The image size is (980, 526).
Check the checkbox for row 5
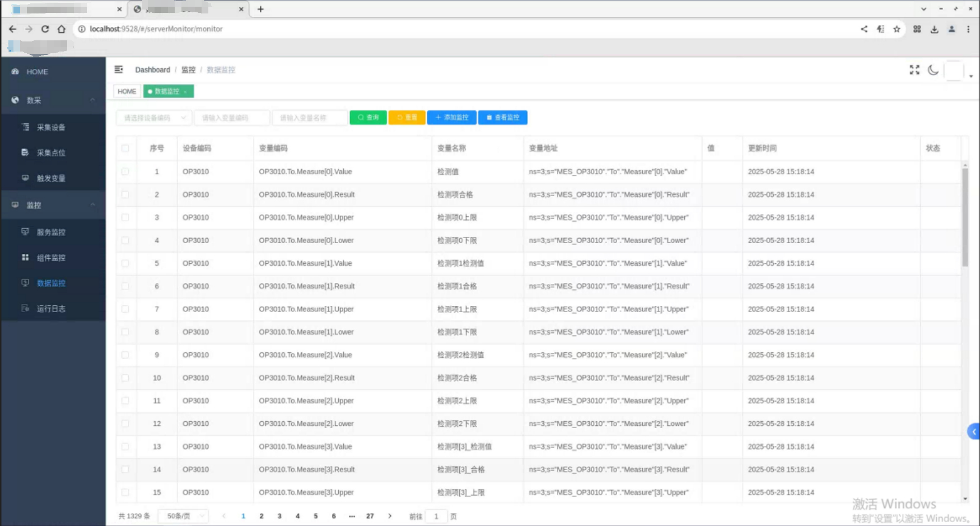tap(125, 263)
